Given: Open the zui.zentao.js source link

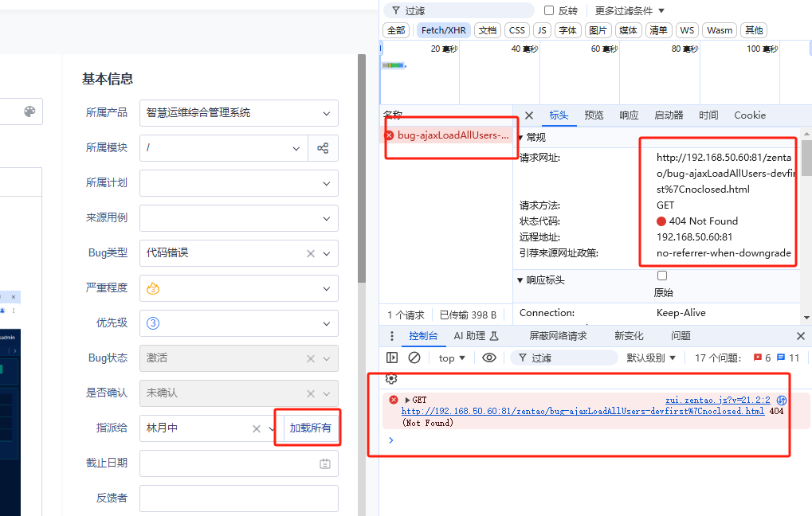Looking at the screenshot, I should click(x=718, y=400).
